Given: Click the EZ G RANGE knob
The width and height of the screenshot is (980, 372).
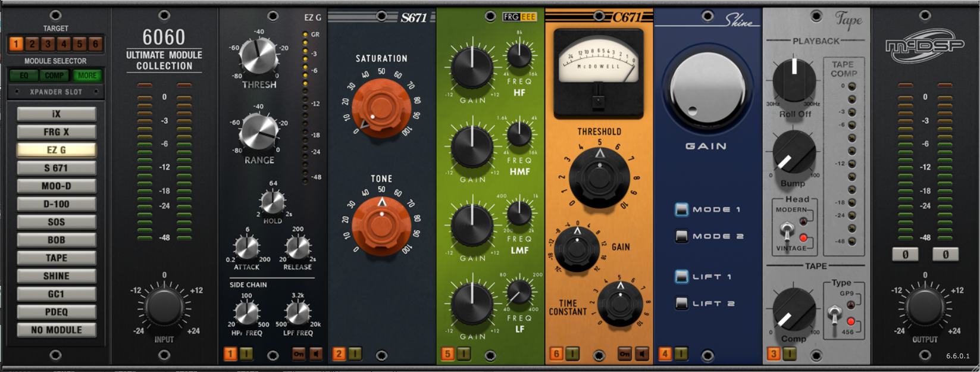Looking at the screenshot, I should click(x=259, y=132).
